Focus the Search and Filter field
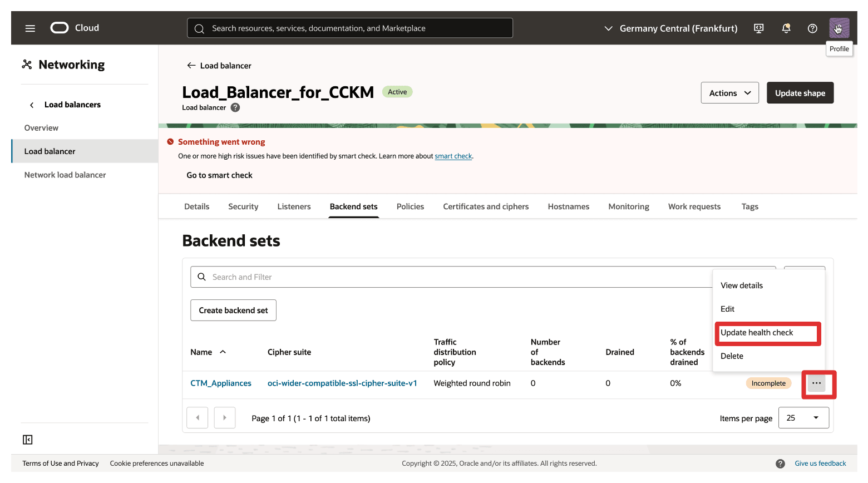 click(483, 277)
